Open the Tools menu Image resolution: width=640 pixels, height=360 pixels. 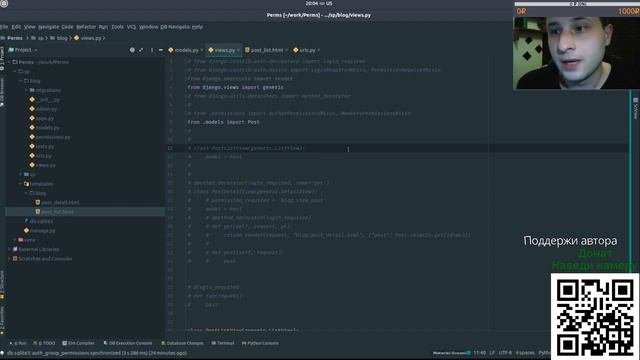coord(117,27)
